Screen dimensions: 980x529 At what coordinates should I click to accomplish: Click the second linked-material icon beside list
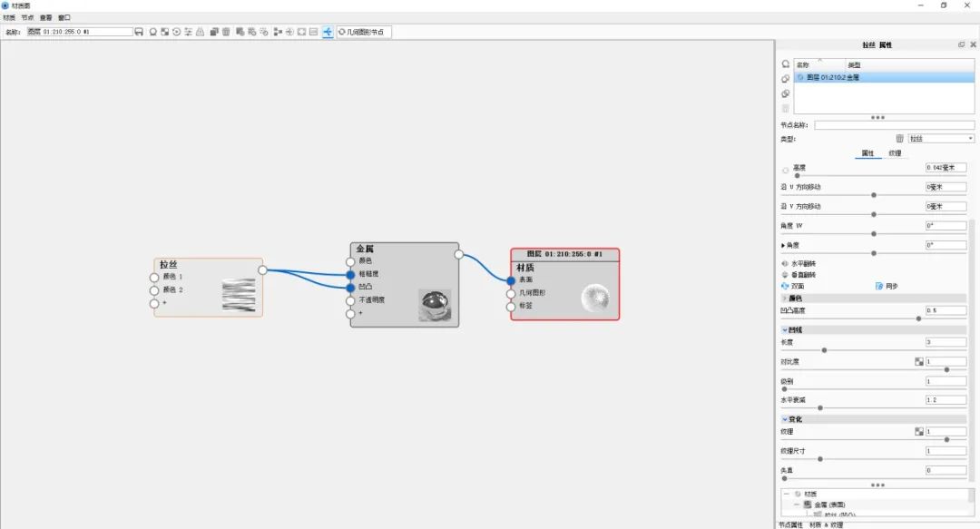[x=786, y=79]
